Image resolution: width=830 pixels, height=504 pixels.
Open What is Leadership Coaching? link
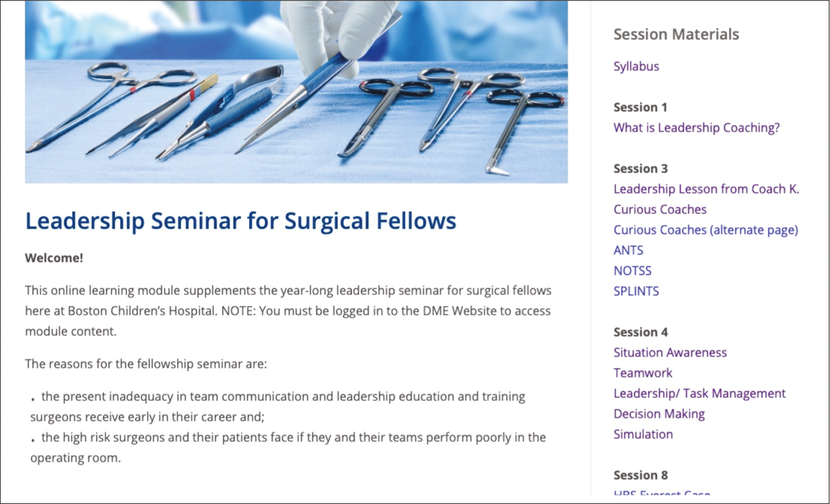point(696,128)
